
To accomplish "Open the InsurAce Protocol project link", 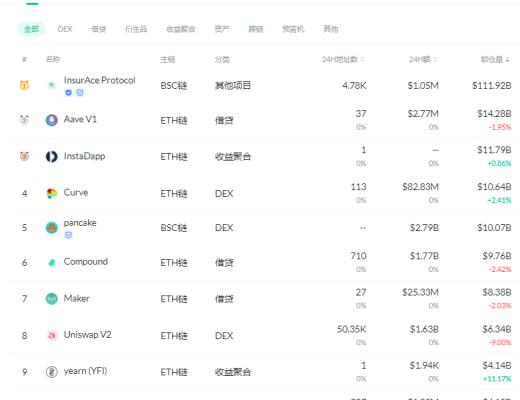I will click(x=100, y=80).
